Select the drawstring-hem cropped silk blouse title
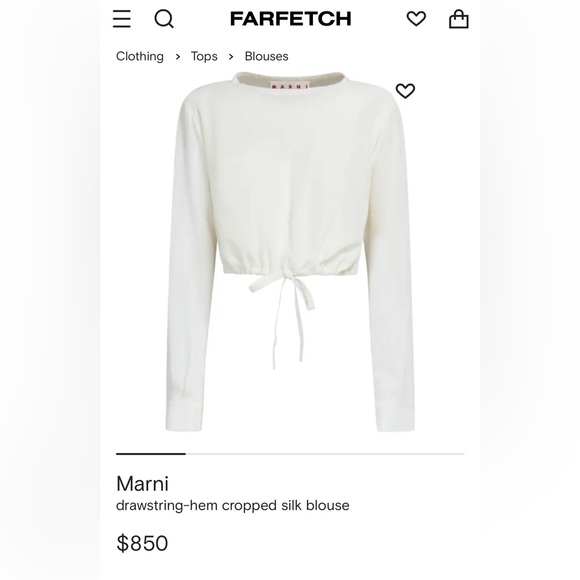The height and width of the screenshot is (580, 580). pos(233,506)
